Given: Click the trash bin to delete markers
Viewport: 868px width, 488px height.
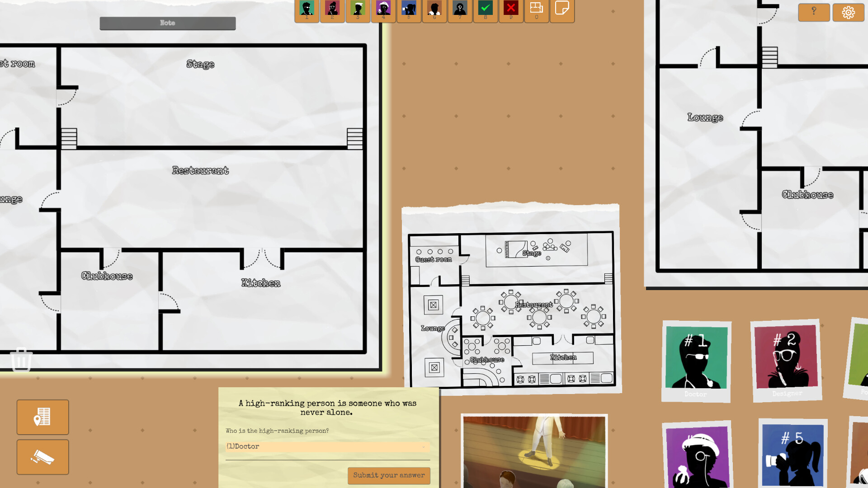Looking at the screenshot, I should pyautogui.click(x=20, y=360).
